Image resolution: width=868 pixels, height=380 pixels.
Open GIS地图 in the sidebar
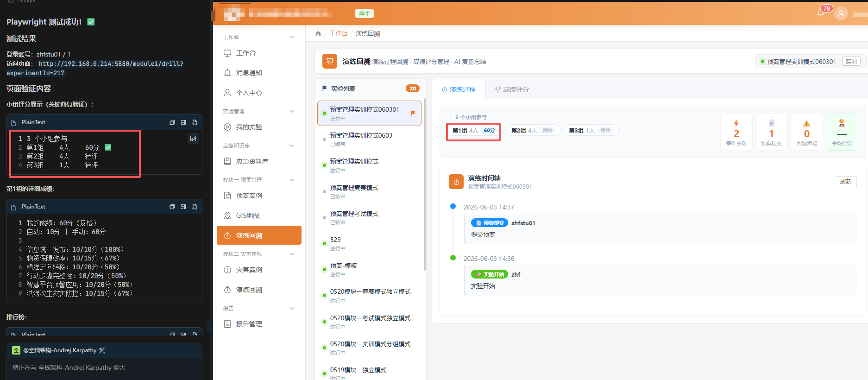click(x=259, y=215)
